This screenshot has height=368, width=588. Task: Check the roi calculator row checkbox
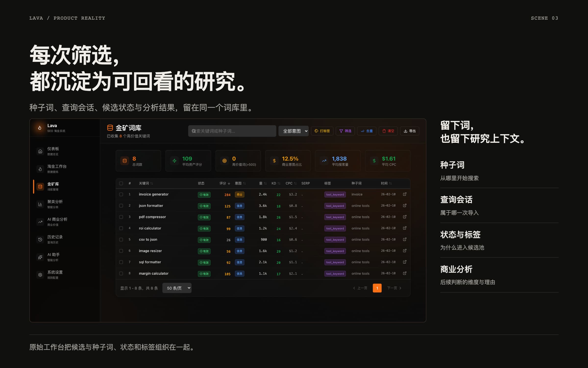pos(121,228)
